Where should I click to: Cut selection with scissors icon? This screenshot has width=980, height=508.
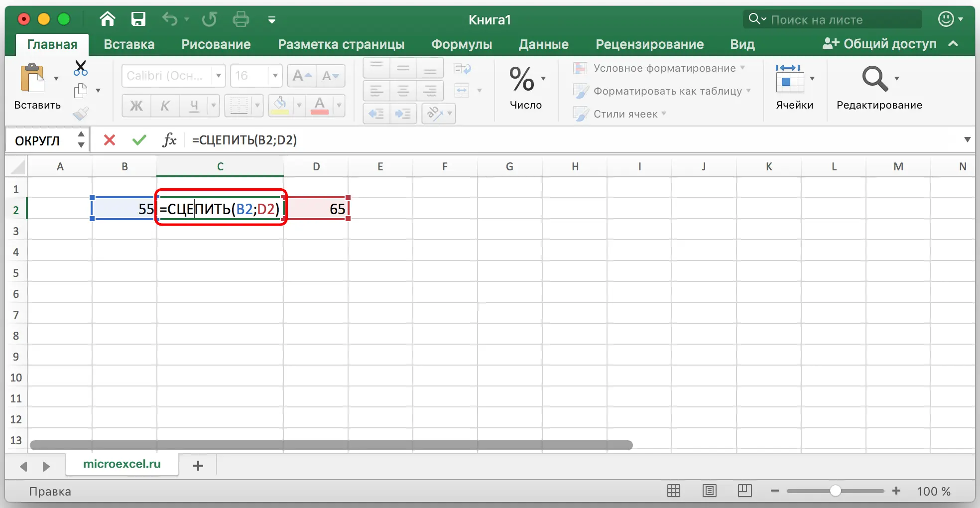click(81, 68)
